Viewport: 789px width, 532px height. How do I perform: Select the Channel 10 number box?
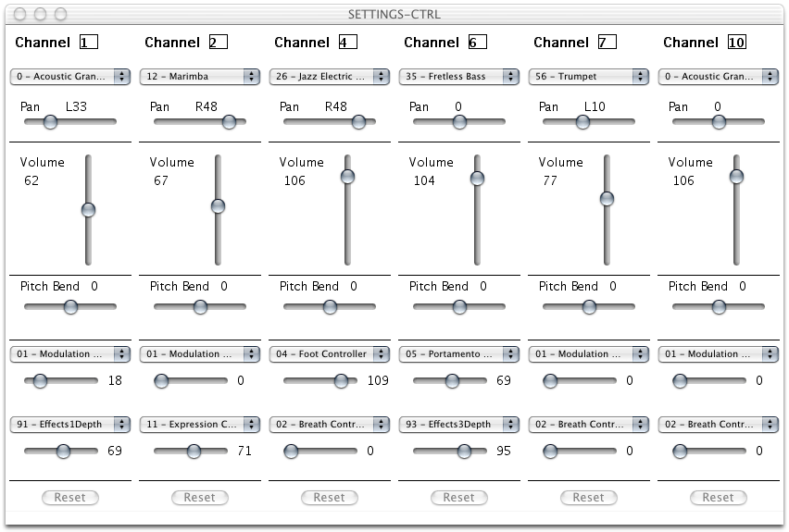(736, 43)
